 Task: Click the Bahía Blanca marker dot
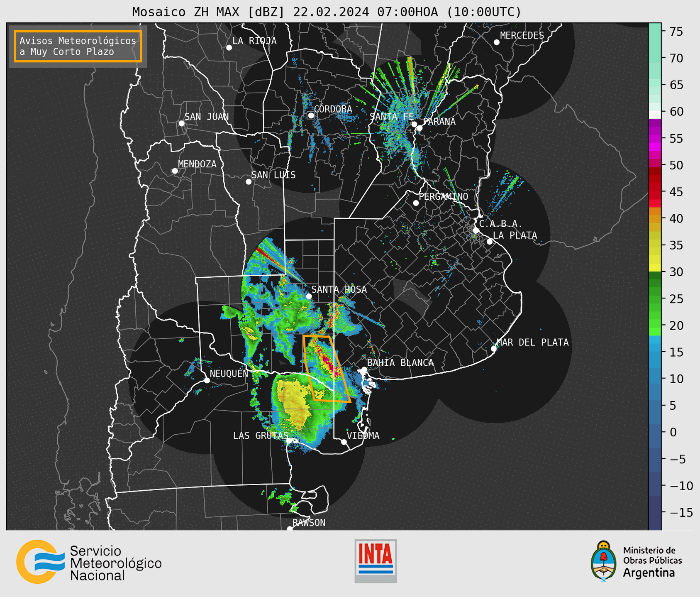pyautogui.click(x=364, y=369)
